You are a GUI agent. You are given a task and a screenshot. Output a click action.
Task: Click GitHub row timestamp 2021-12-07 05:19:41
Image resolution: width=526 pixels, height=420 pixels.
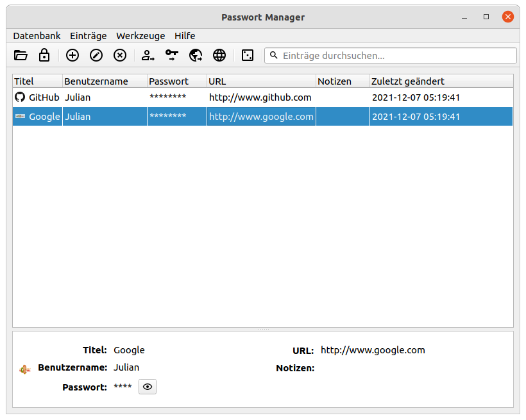point(416,97)
